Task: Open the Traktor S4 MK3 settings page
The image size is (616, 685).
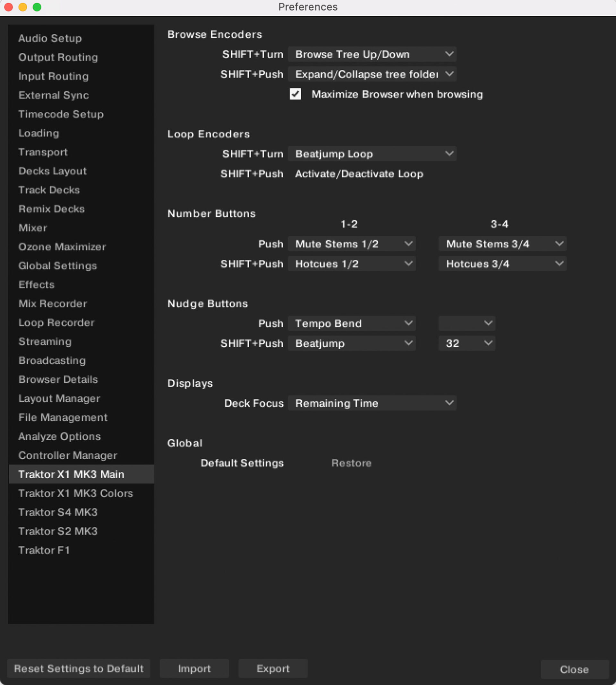Action: pyautogui.click(x=58, y=512)
